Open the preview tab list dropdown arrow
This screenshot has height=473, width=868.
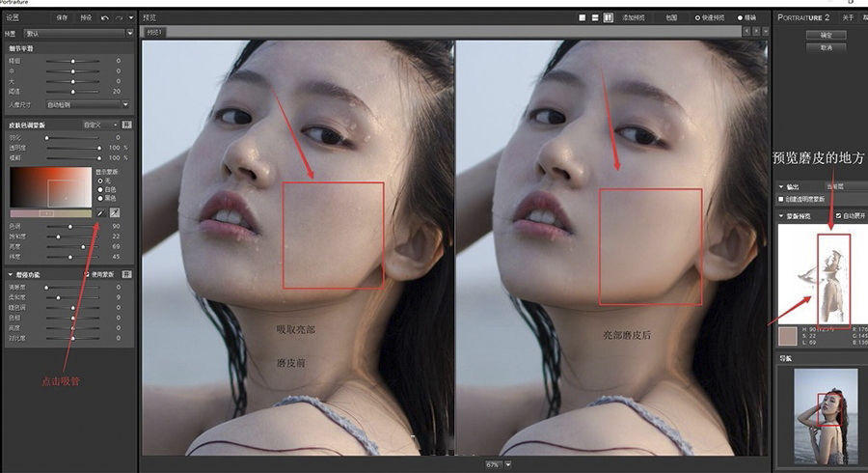point(766,32)
